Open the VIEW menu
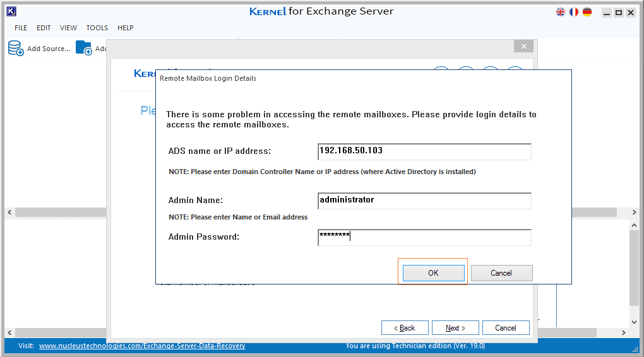The width and height of the screenshot is (644, 357). pos(68,28)
